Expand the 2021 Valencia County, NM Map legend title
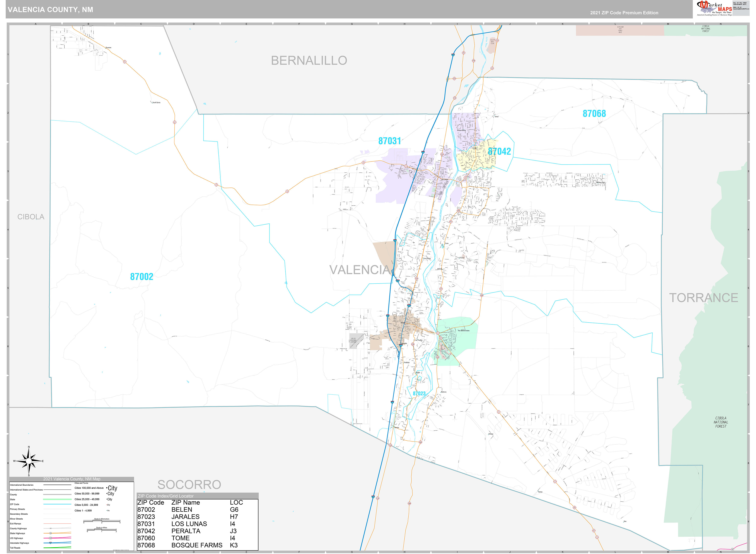 [x=72, y=479]
